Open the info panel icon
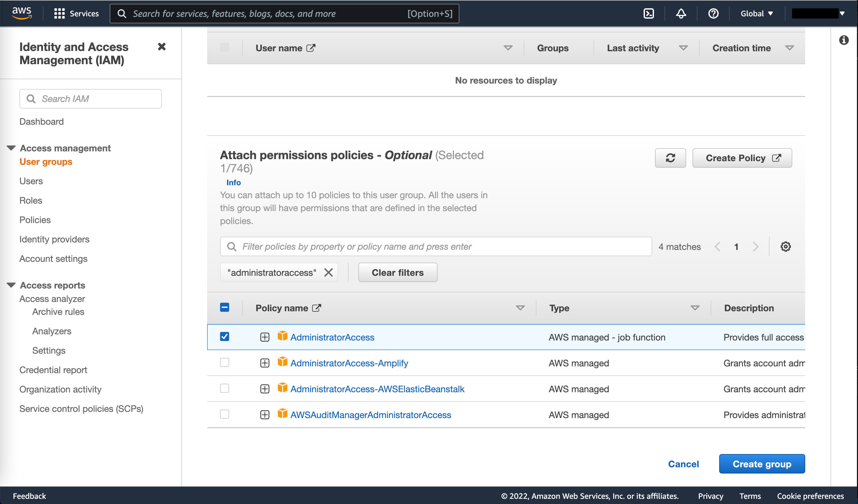Screen dimensions: 858x504 pyautogui.click(x=844, y=40)
